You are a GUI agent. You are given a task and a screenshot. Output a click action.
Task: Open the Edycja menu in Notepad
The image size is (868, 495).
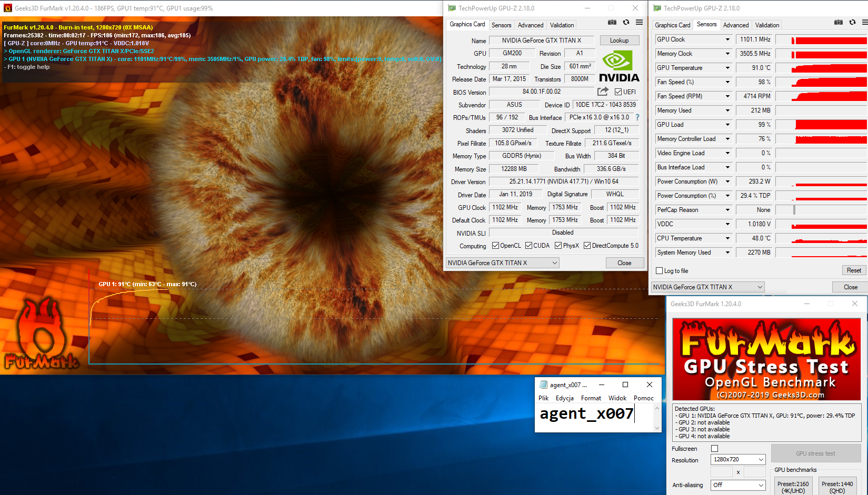[x=564, y=398]
